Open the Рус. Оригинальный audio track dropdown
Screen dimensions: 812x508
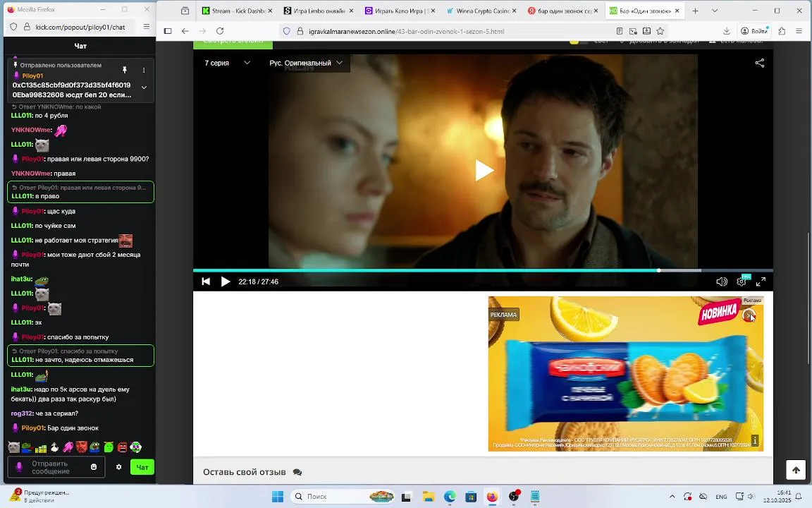[x=305, y=63]
